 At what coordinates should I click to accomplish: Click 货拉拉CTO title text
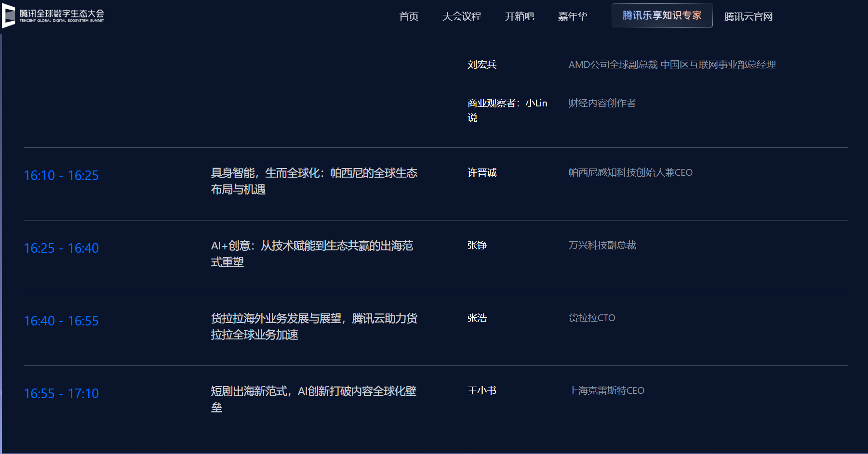[x=592, y=318]
